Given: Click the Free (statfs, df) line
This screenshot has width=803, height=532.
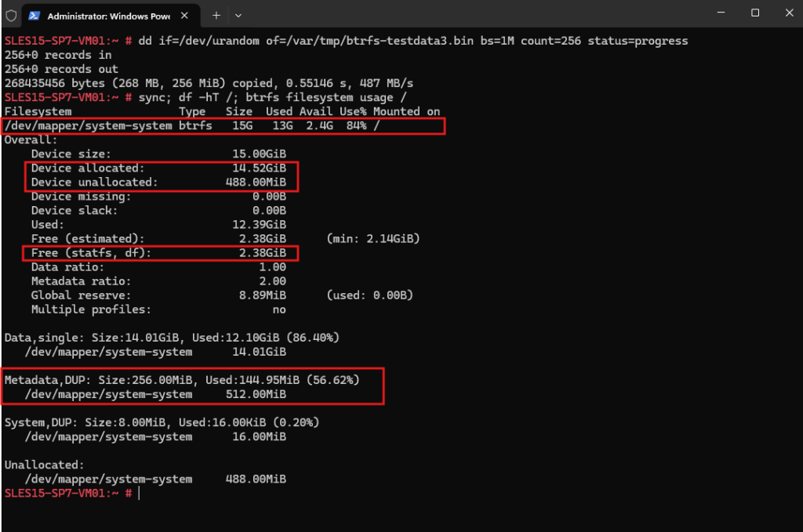Looking at the screenshot, I should point(160,253).
